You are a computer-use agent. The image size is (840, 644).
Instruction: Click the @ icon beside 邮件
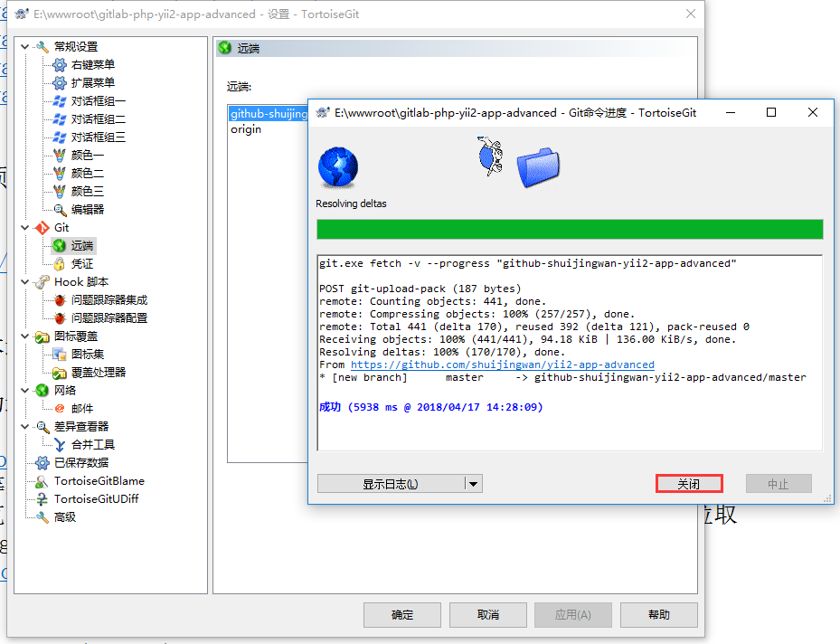point(60,409)
